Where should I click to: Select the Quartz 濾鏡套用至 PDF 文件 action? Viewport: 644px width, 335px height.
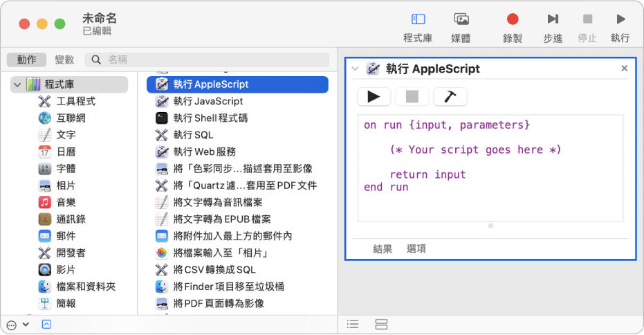pyautogui.click(x=237, y=185)
